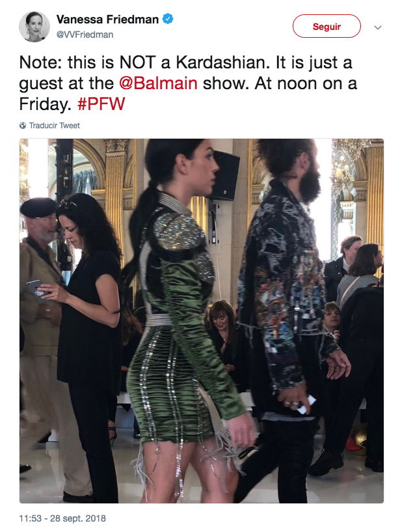
Task: Click the Seguir follow button
Action: [327, 26]
